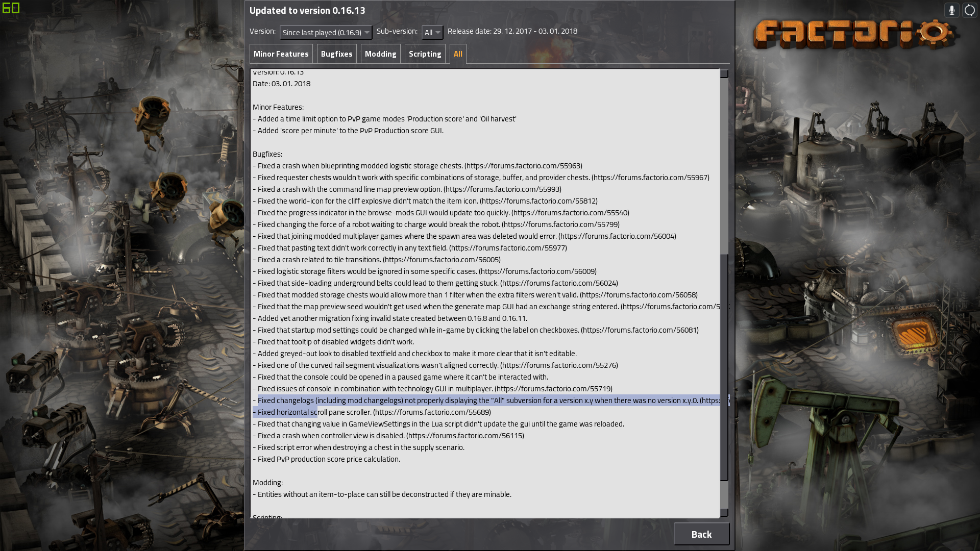Click the Factorio logo
This screenshot has height=551, width=980.
coord(856,34)
